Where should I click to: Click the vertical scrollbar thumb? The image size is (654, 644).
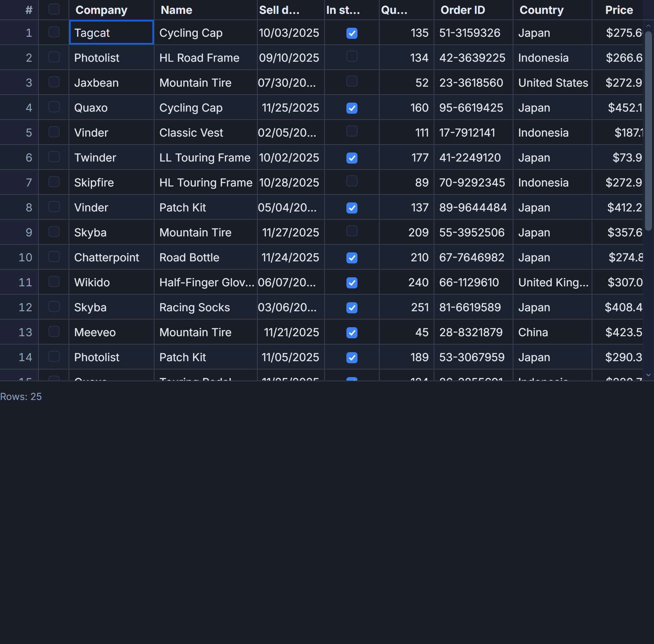[648, 131]
